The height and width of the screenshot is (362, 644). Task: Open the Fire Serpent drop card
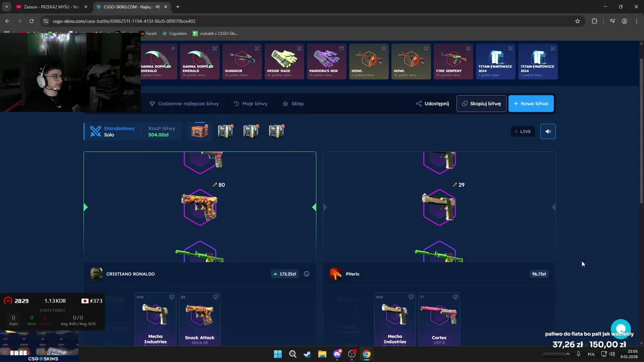(x=453, y=62)
